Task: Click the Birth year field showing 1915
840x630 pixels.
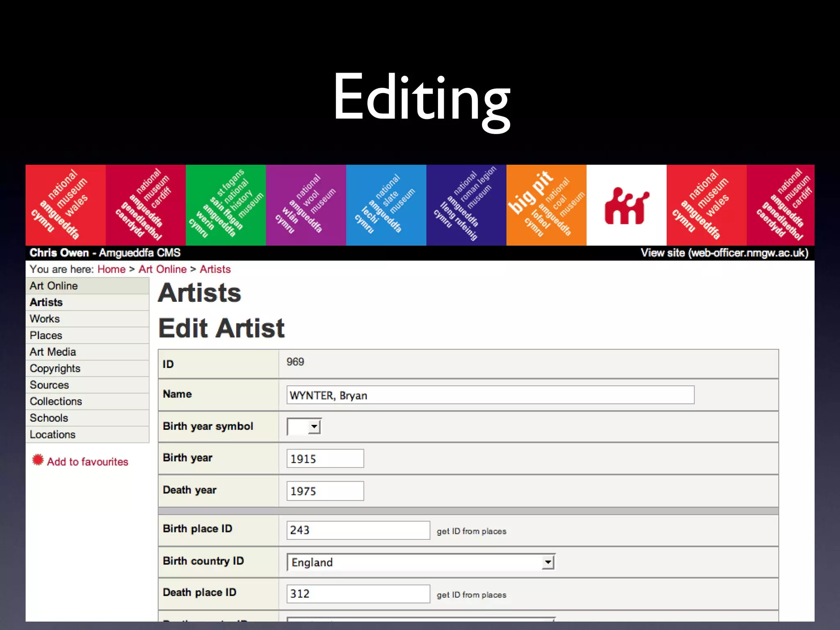Action: (325, 459)
